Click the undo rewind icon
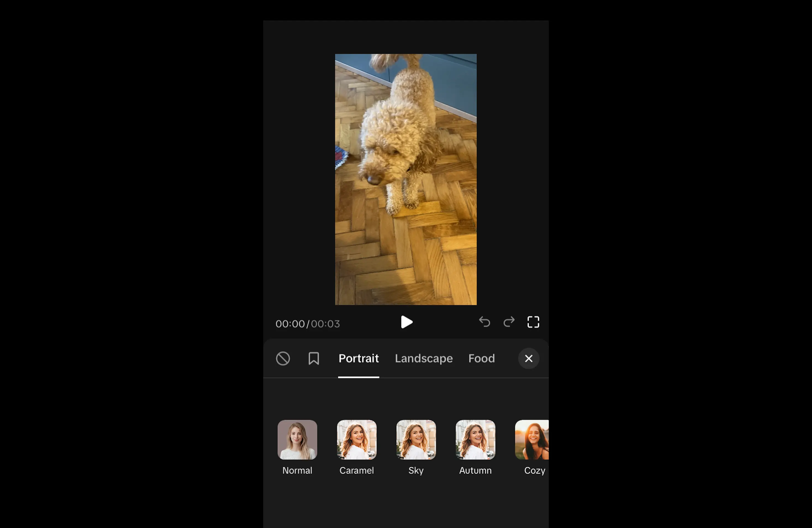The image size is (812, 528). [x=484, y=322]
